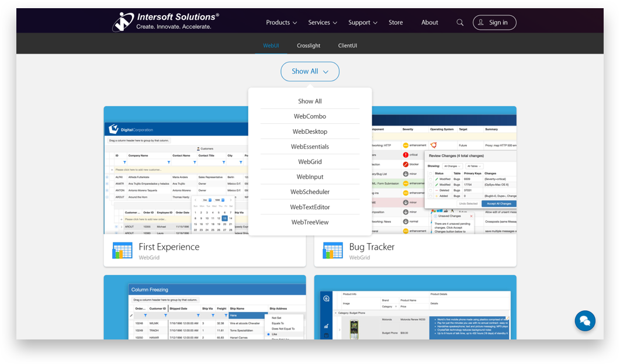Switch to the Crosslight tab
This screenshot has width=620, height=364.
(309, 46)
